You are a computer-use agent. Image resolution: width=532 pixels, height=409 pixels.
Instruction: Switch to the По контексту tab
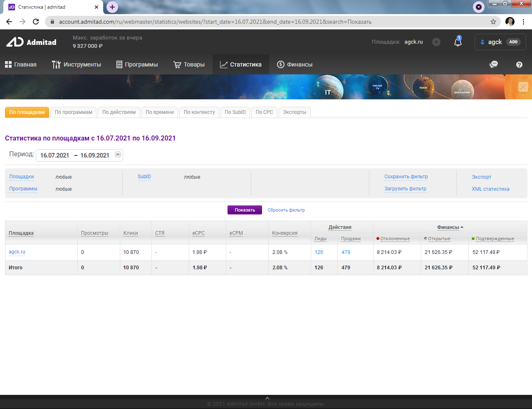click(199, 112)
